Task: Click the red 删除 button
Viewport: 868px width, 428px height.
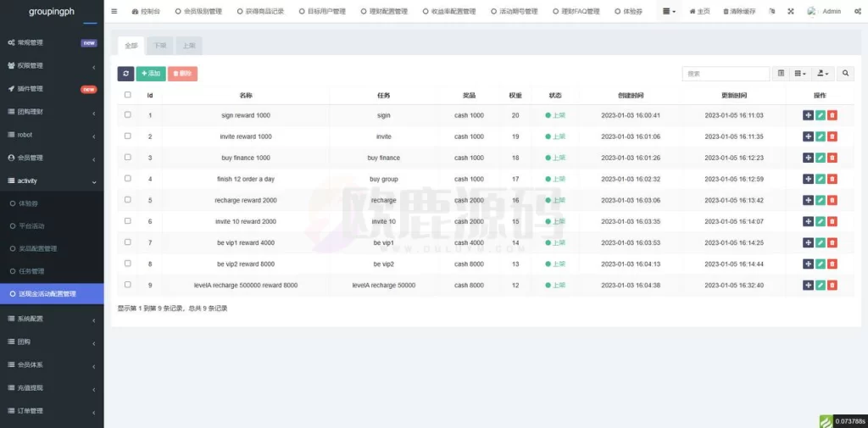Action: (x=183, y=74)
